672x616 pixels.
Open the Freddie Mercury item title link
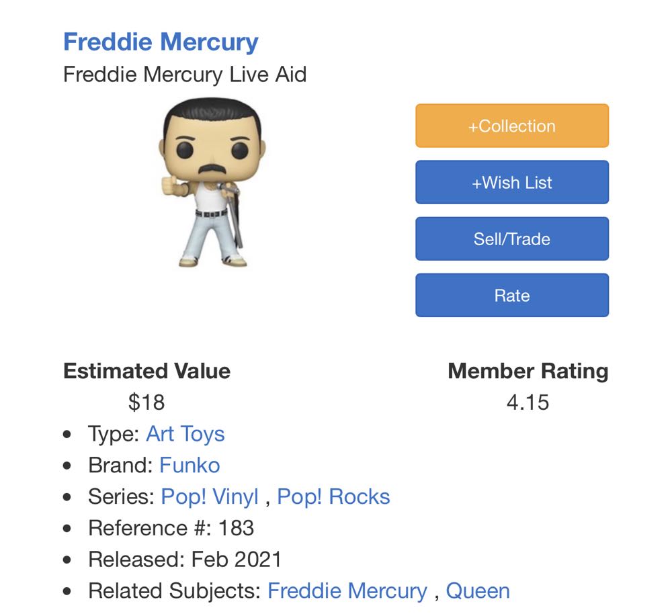(x=159, y=42)
